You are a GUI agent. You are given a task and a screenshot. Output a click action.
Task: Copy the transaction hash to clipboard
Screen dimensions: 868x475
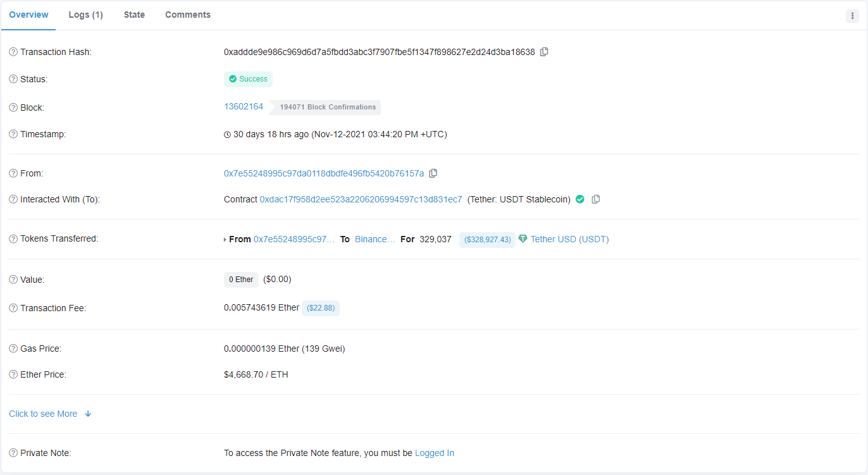(544, 52)
